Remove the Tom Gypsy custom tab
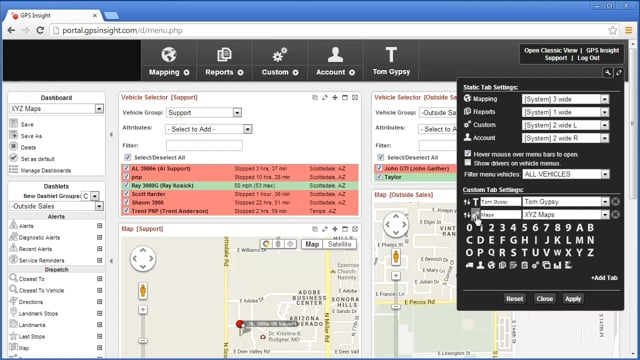This screenshot has width=640, height=360. click(616, 202)
